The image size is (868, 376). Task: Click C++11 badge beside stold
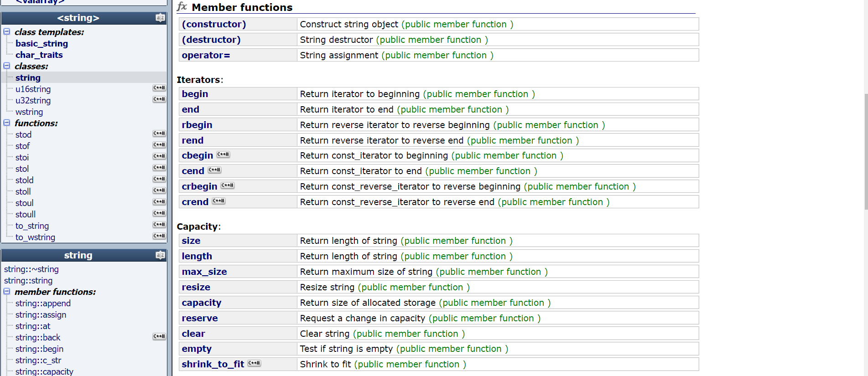click(159, 179)
